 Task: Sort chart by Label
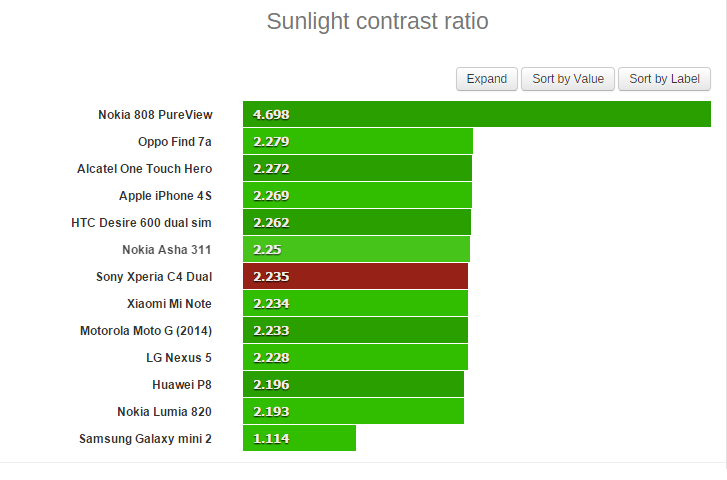pos(664,79)
